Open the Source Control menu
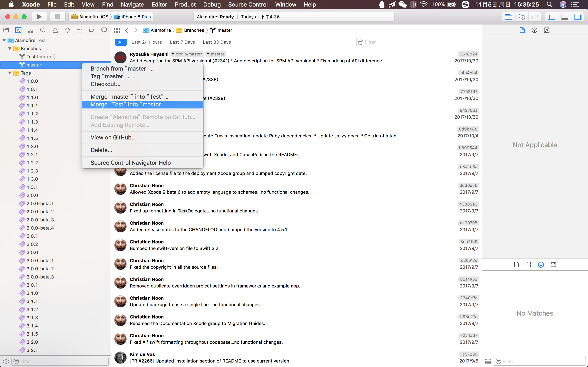 248,4
